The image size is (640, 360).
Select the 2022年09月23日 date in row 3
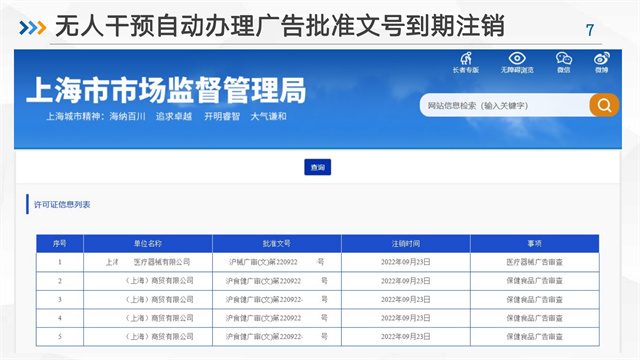406,299
